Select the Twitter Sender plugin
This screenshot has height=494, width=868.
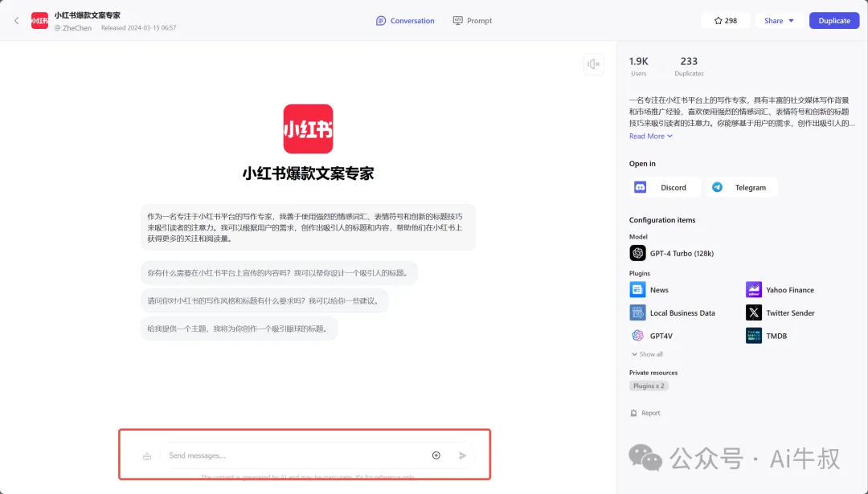(753, 312)
